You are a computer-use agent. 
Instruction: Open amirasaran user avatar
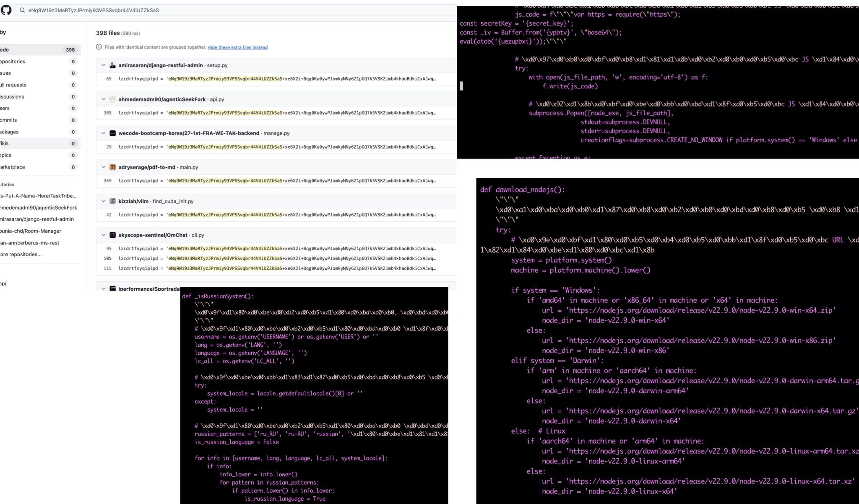click(112, 65)
